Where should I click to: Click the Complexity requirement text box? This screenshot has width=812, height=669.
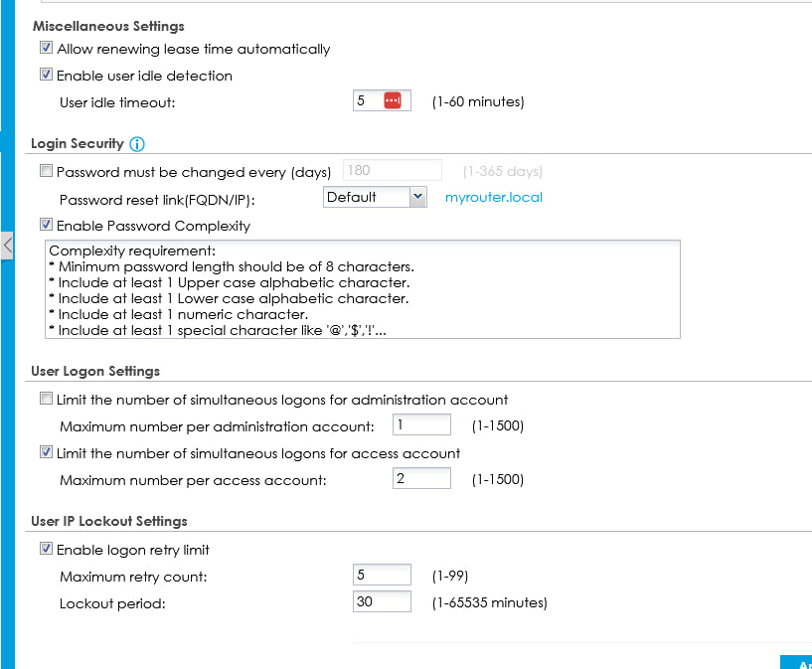point(363,289)
